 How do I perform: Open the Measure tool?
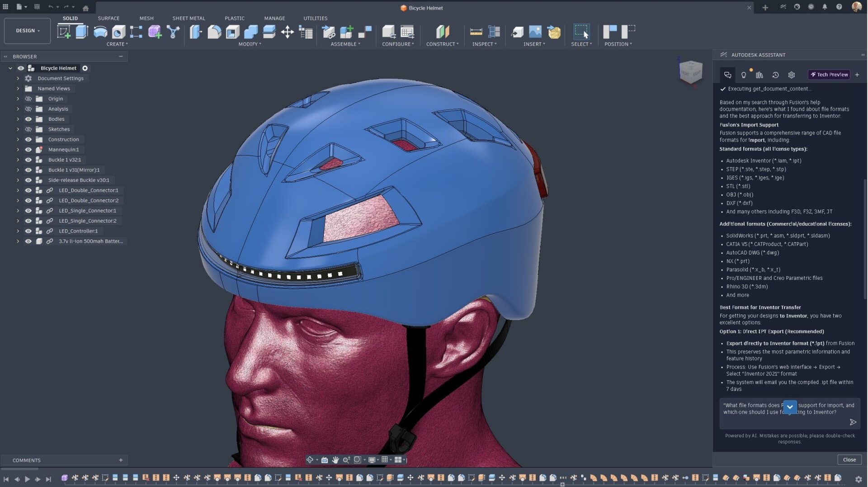pyautogui.click(x=476, y=32)
